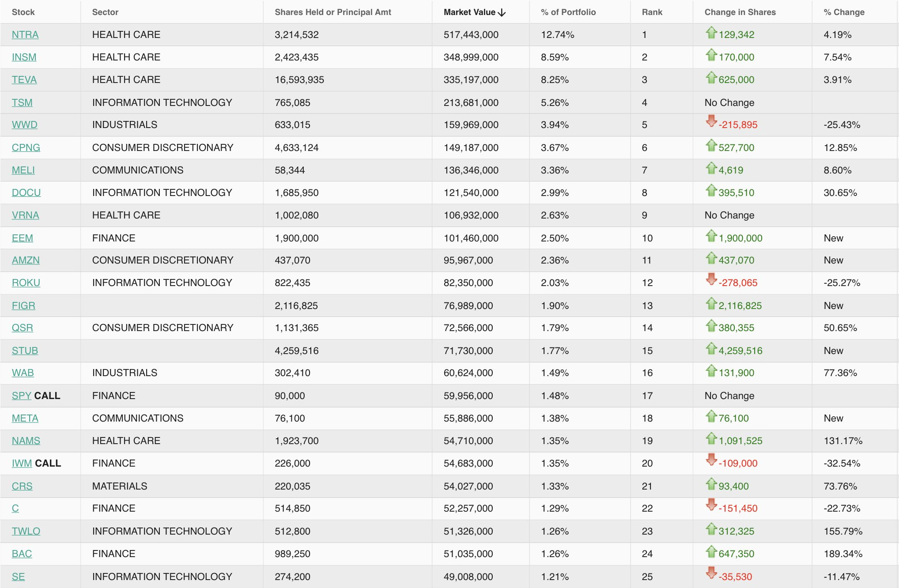The image size is (899, 588).
Task: Sort by Rank column header
Action: (x=652, y=12)
